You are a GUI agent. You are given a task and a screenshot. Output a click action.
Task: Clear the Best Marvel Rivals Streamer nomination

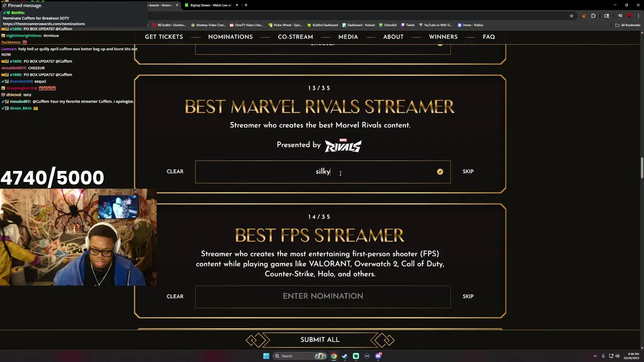pos(175,171)
